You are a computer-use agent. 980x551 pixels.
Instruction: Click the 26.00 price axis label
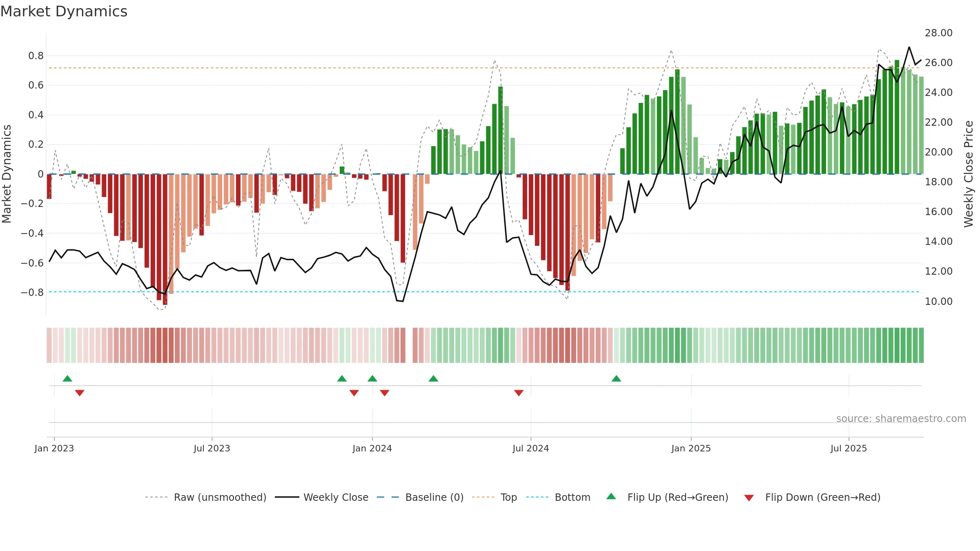pyautogui.click(x=939, y=63)
